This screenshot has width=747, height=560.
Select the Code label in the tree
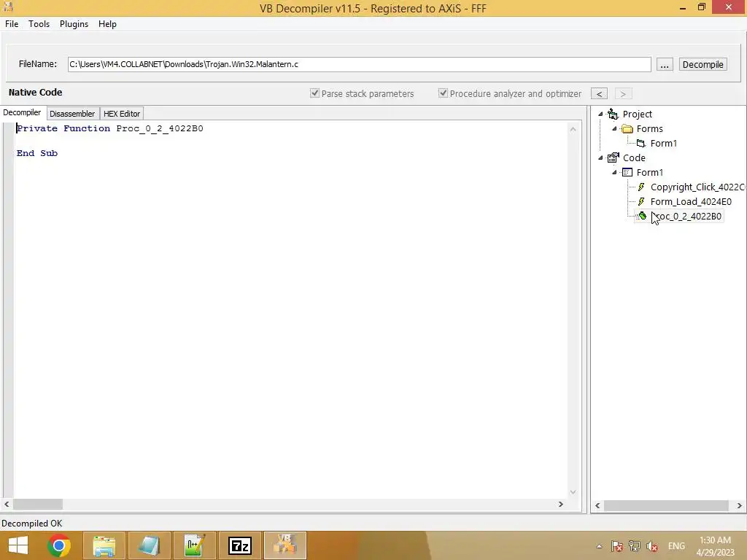click(x=634, y=157)
